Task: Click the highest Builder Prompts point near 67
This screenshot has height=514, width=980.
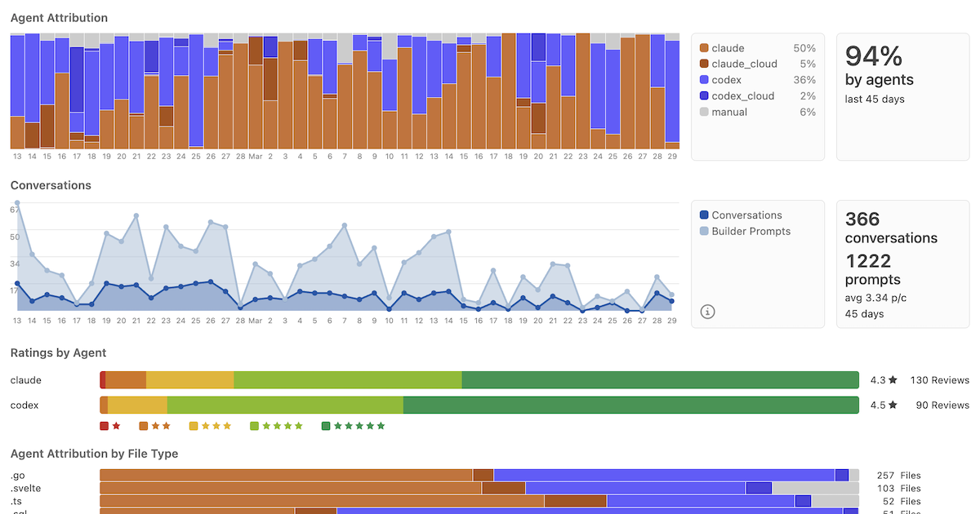Action: (17, 202)
